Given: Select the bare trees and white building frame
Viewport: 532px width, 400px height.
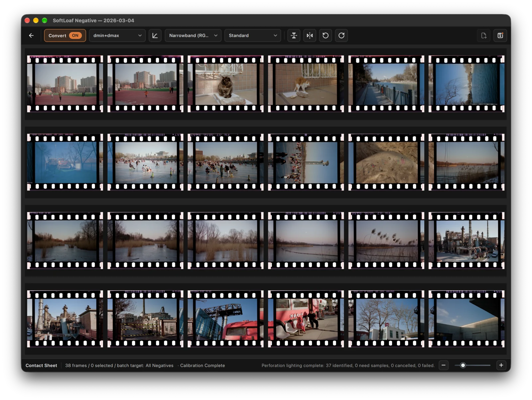Looking at the screenshot, I should [x=386, y=319].
